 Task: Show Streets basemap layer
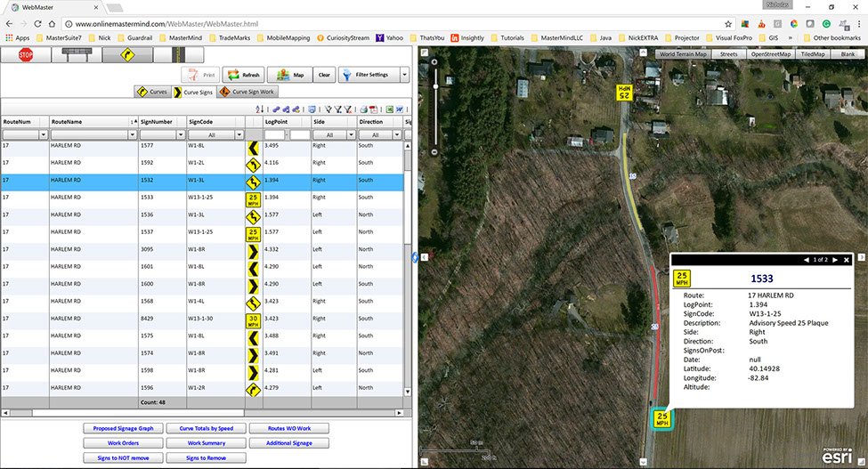tap(728, 54)
